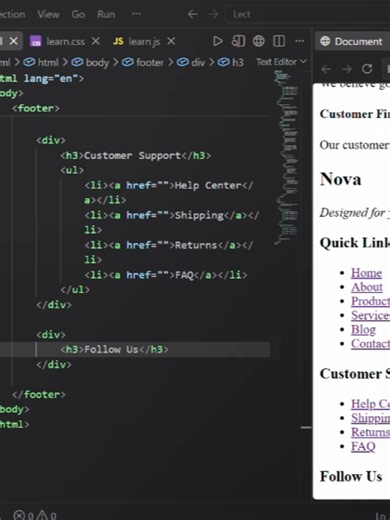The width and height of the screenshot is (390, 520).
Task: Split the editor right
Action: pyautogui.click(x=279, y=41)
